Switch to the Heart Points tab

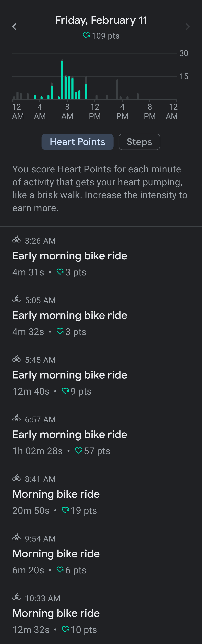coord(77,142)
